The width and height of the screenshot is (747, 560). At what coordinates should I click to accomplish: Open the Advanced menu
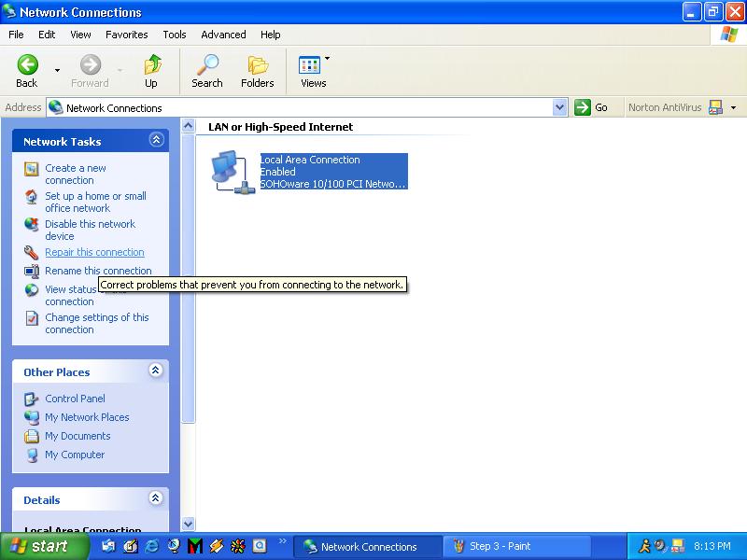223,35
